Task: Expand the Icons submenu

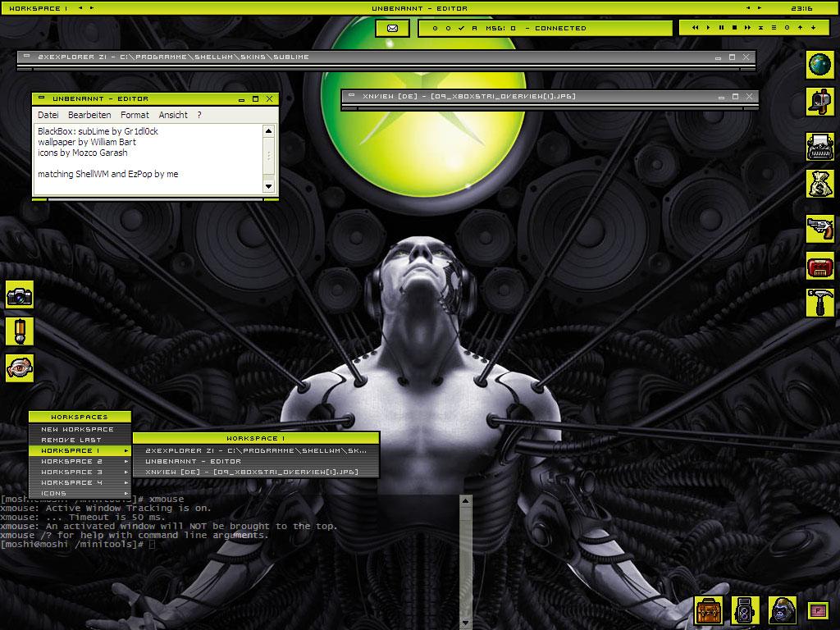Action: pos(80,493)
